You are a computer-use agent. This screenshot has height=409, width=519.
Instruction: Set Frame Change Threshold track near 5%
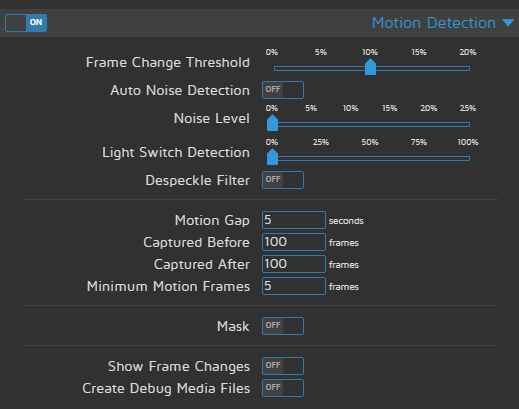click(x=321, y=69)
